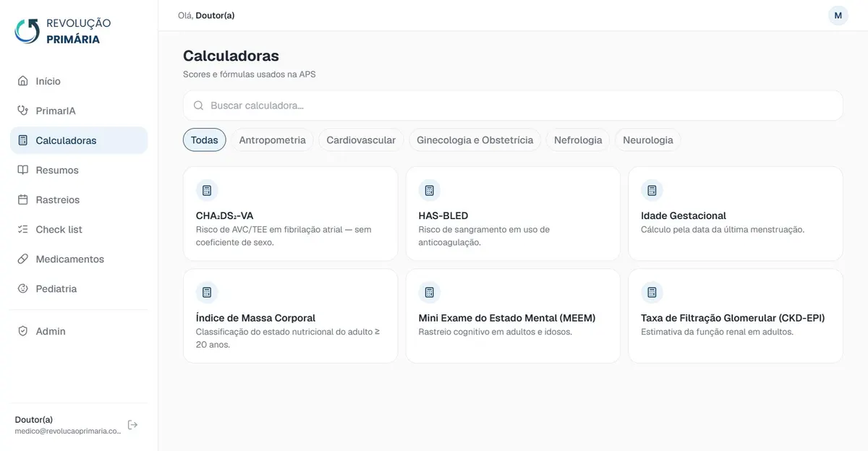Filter by Nefrologia
This screenshot has width=868, height=451.
point(578,140)
